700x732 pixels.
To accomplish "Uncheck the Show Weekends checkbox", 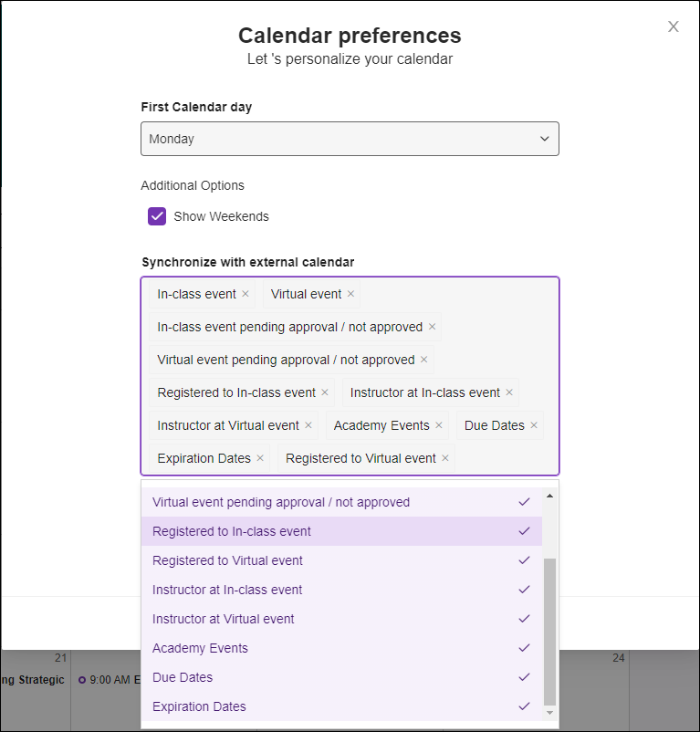I will tap(157, 216).
